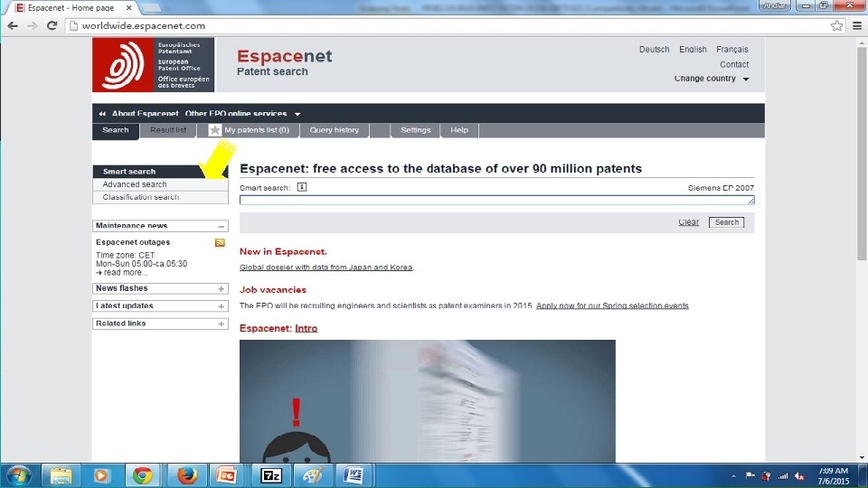Click the taskbar clock showing 7/6/2015
Screen dimensions: 868x488
pyautogui.click(x=833, y=476)
